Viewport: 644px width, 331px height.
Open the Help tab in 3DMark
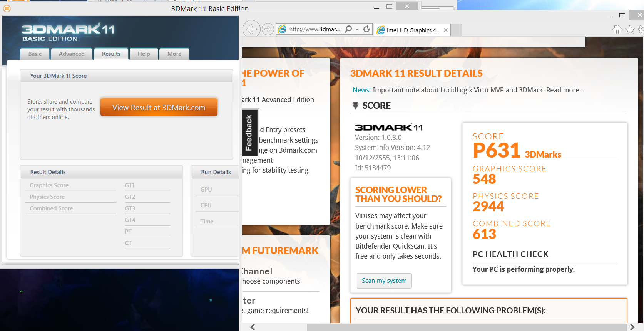(144, 54)
